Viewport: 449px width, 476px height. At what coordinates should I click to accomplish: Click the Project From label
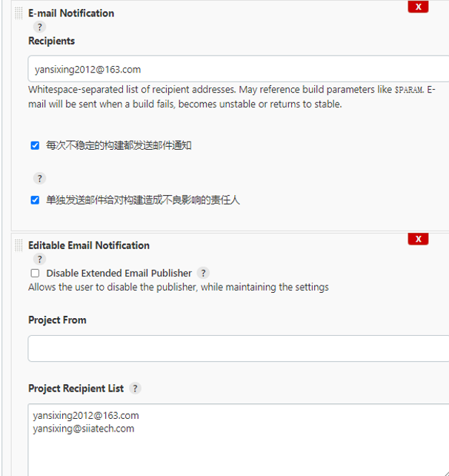(57, 320)
